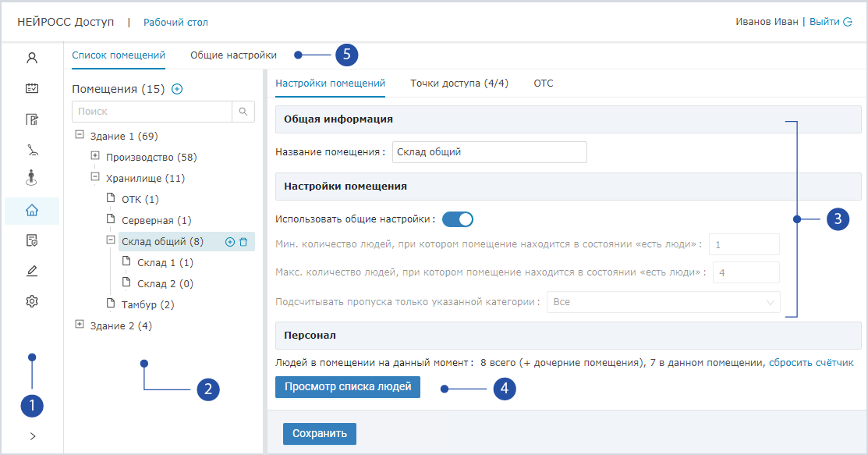Click the calendar schedule sidebar icon
868x455 pixels.
tap(32, 88)
